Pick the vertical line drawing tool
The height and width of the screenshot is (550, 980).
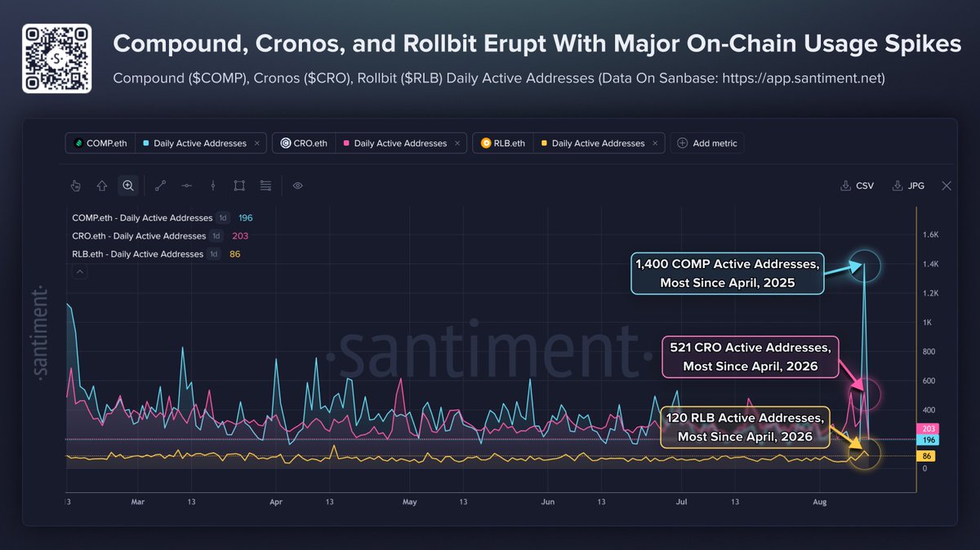pyautogui.click(x=213, y=186)
